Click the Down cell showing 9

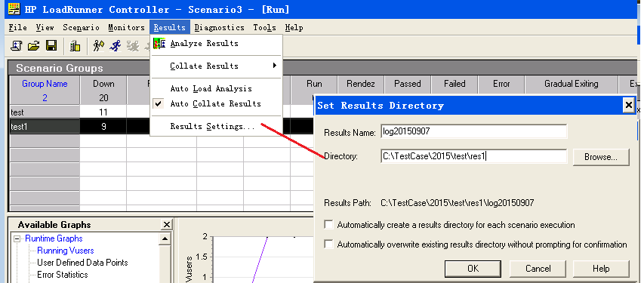coord(103,127)
